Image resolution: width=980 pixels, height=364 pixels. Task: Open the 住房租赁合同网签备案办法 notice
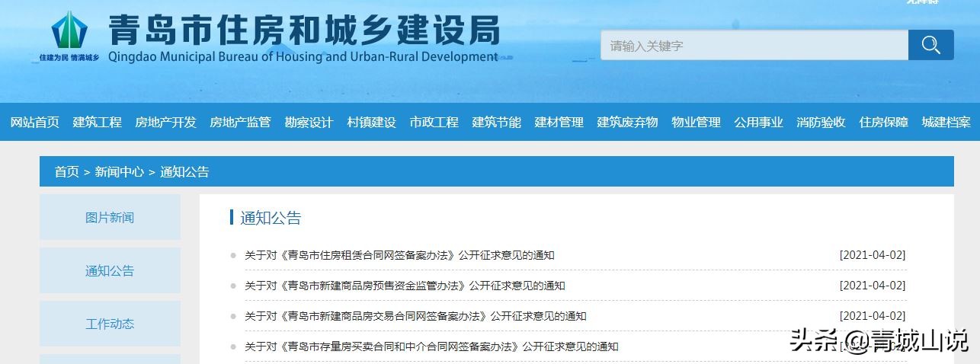click(399, 255)
